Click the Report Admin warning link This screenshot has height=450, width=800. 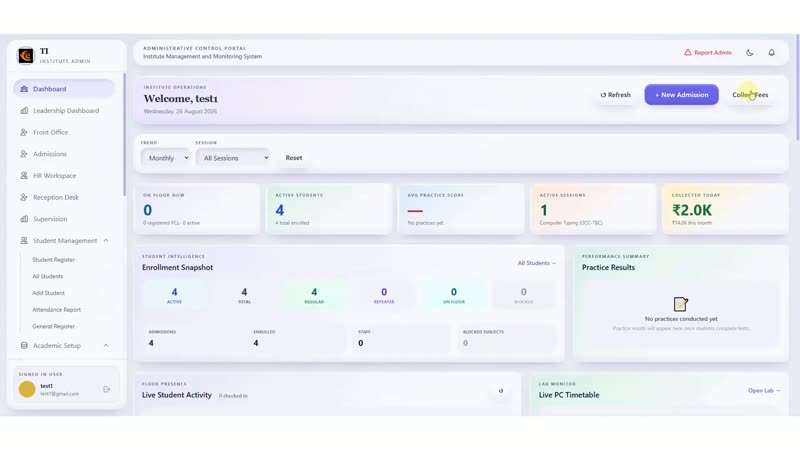pos(708,53)
